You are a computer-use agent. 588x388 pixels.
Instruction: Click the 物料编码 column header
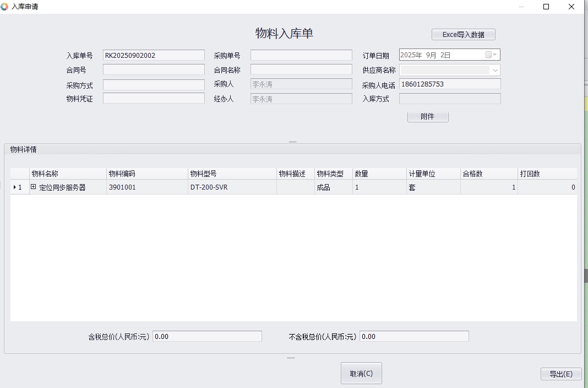(147, 174)
